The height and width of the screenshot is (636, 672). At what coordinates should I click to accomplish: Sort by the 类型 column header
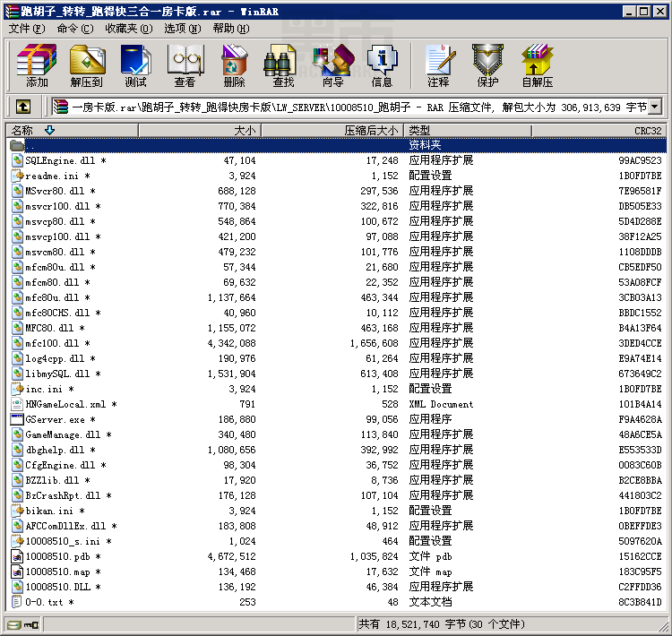click(468, 130)
